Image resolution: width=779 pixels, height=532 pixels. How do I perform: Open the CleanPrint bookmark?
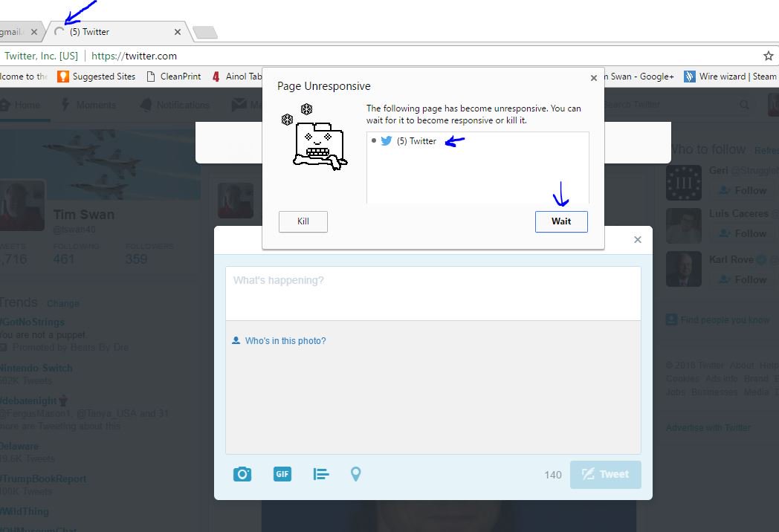coord(174,77)
